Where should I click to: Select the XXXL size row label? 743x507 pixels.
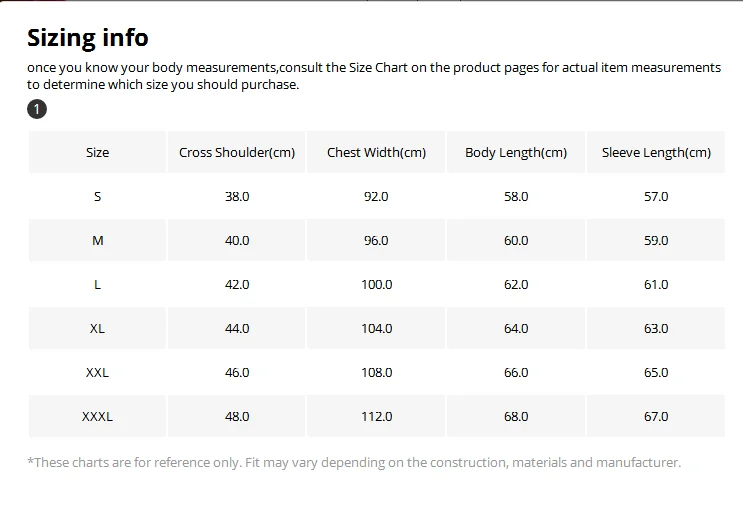[x=98, y=417]
